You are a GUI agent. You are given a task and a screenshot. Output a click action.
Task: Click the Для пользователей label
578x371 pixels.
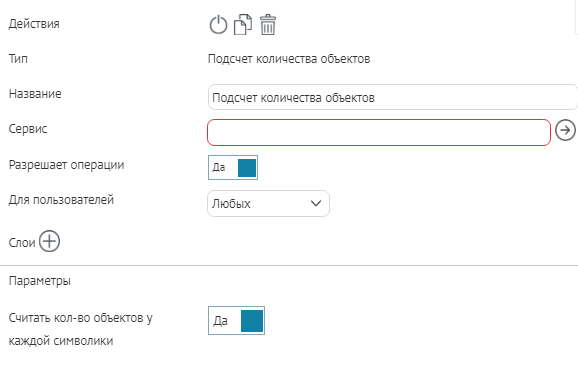pyautogui.click(x=61, y=200)
